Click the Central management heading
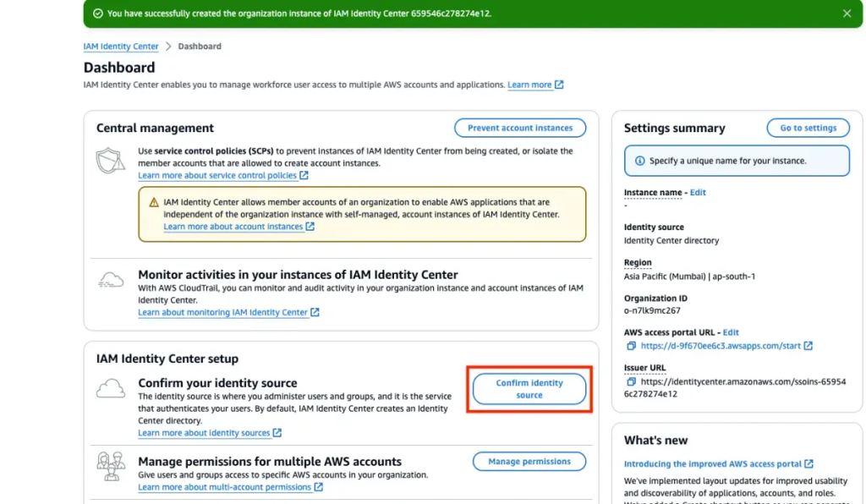866x504 pixels. pos(155,128)
